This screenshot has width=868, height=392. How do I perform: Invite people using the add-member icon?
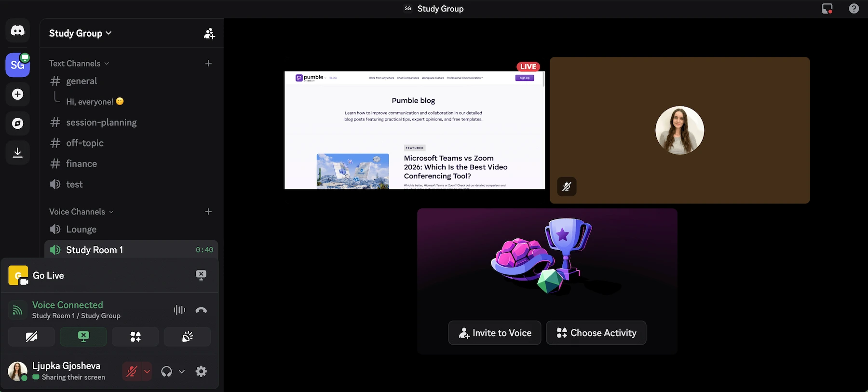(x=209, y=33)
